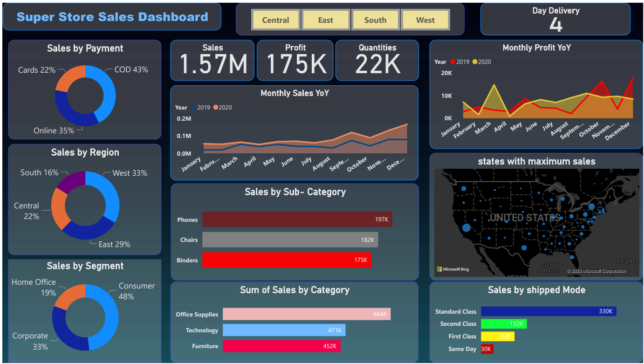Click the 2019 blue legend marker in Monthly Sales YoY

coord(193,107)
